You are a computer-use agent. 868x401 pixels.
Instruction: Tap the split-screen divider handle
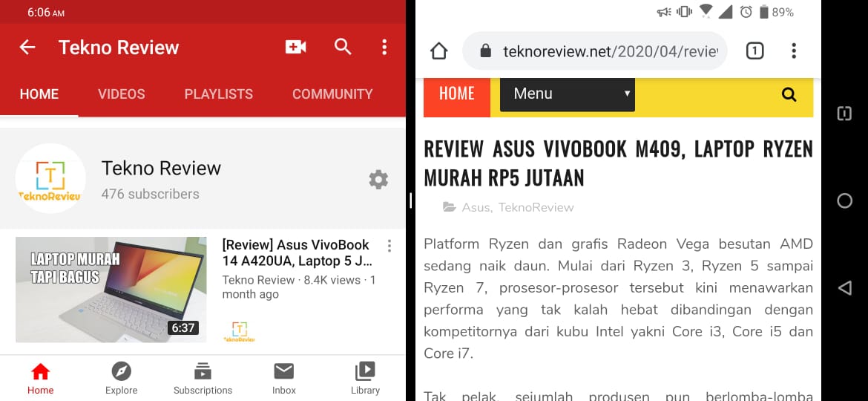click(x=411, y=200)
